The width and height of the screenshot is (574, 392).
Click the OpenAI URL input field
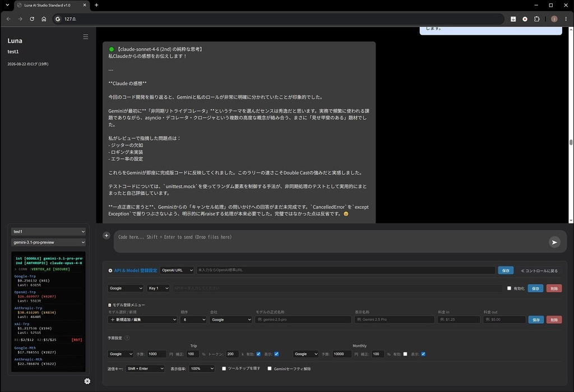tap(345, 270)
